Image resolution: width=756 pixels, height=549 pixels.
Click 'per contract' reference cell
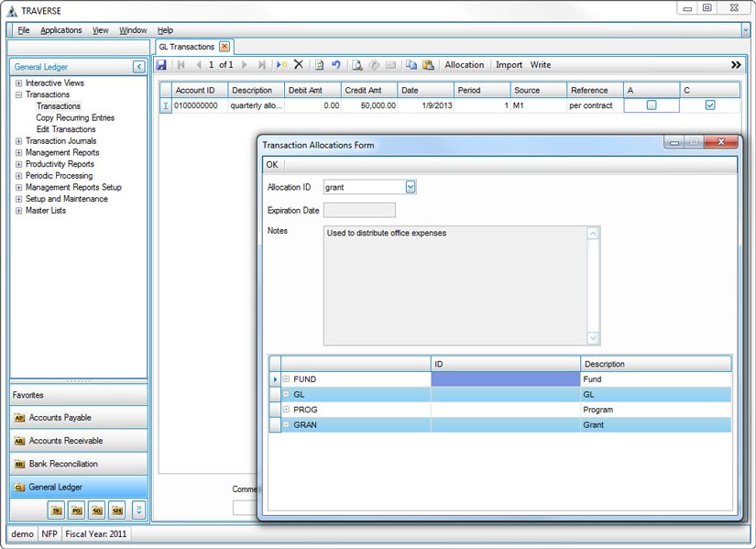point(595,105)
